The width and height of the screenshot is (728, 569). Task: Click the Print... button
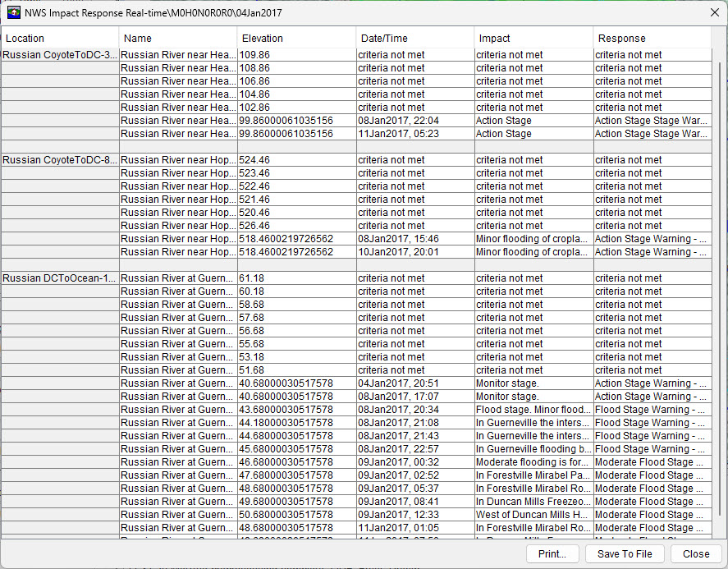[x=552, y=553]
